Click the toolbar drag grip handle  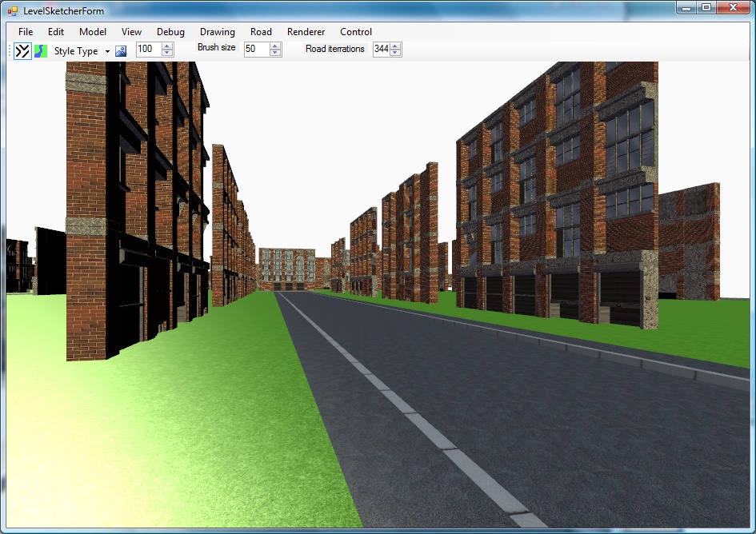pyautogui.click(x=10, y=51)
